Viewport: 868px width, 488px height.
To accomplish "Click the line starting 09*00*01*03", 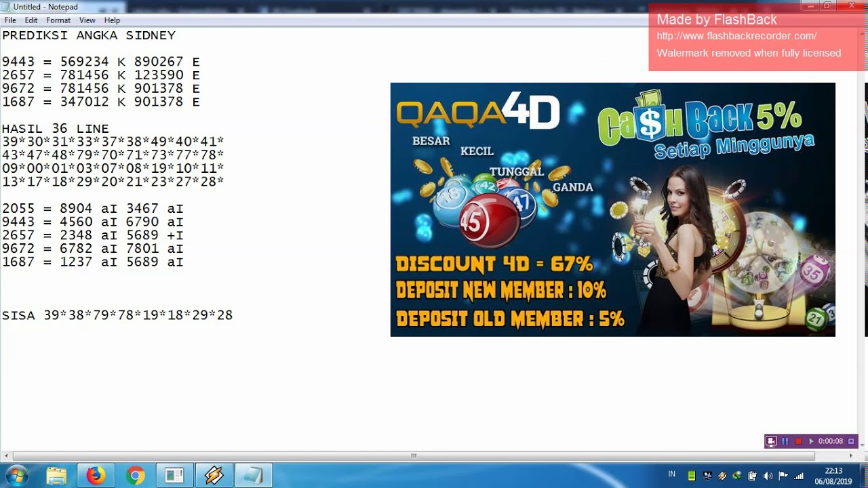I will (113, 168).
